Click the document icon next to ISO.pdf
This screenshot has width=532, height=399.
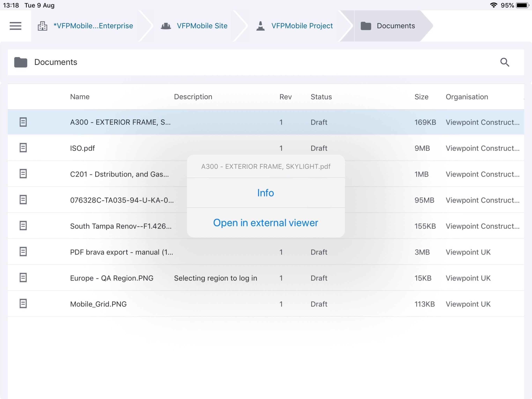pyautogui.click(x=23, y=148)
